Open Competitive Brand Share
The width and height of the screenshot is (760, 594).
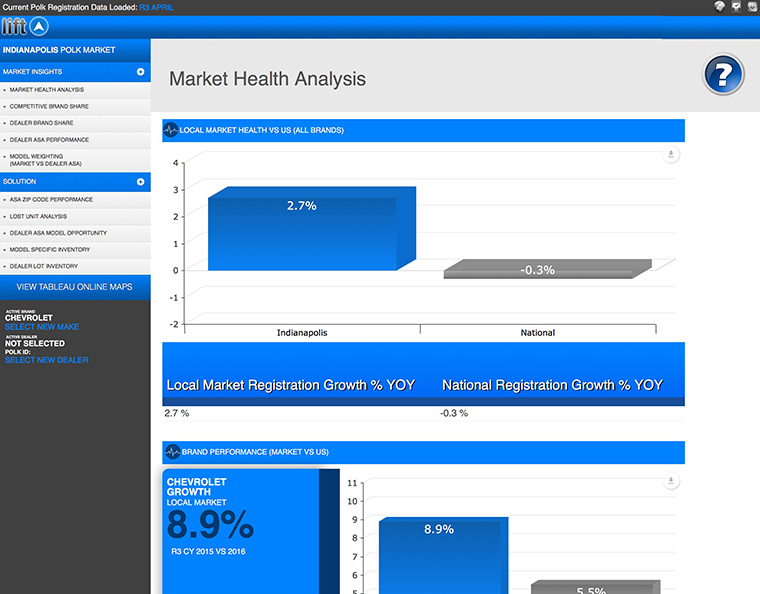coord(75,107)
